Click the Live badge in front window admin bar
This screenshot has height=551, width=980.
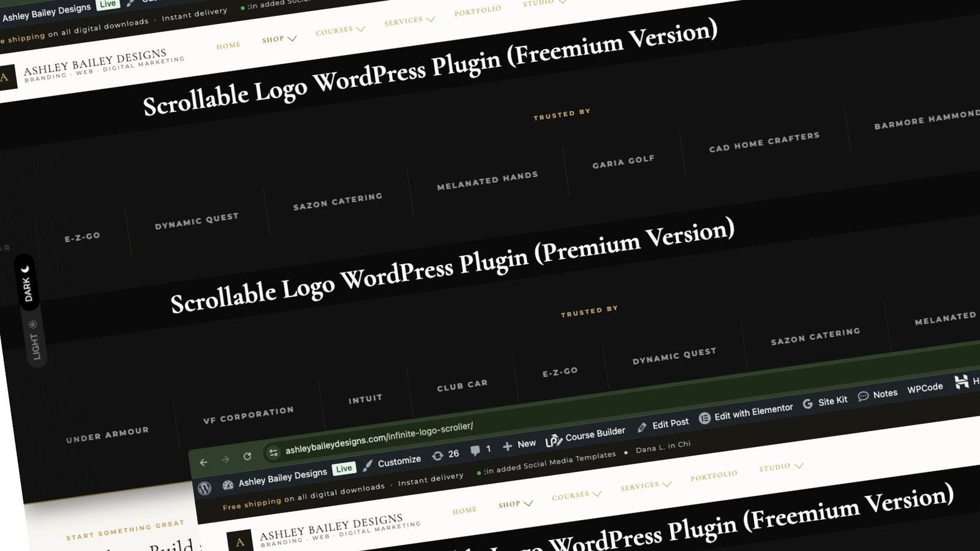(344, 469)
